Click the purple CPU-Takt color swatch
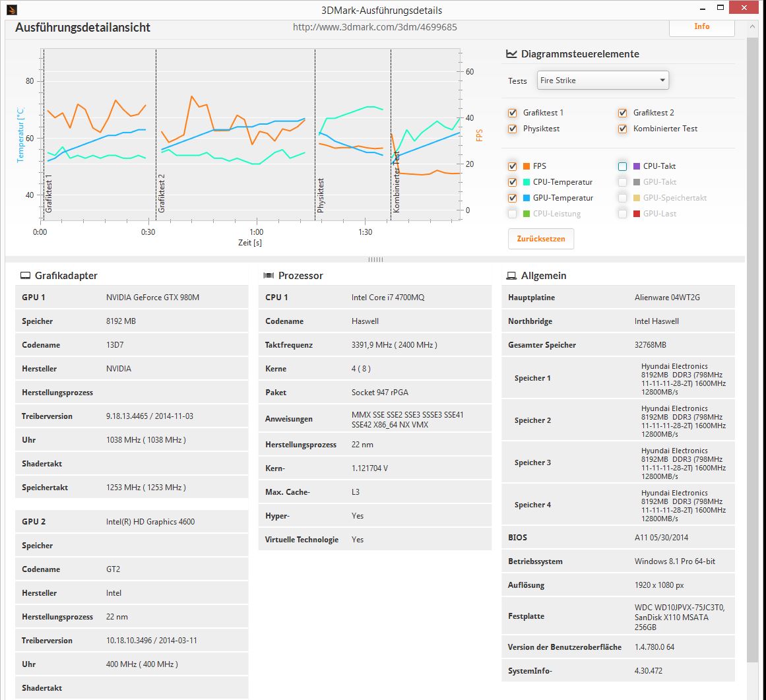The width and height of the screenshot is (766, 700). click(x=637, y=166)
